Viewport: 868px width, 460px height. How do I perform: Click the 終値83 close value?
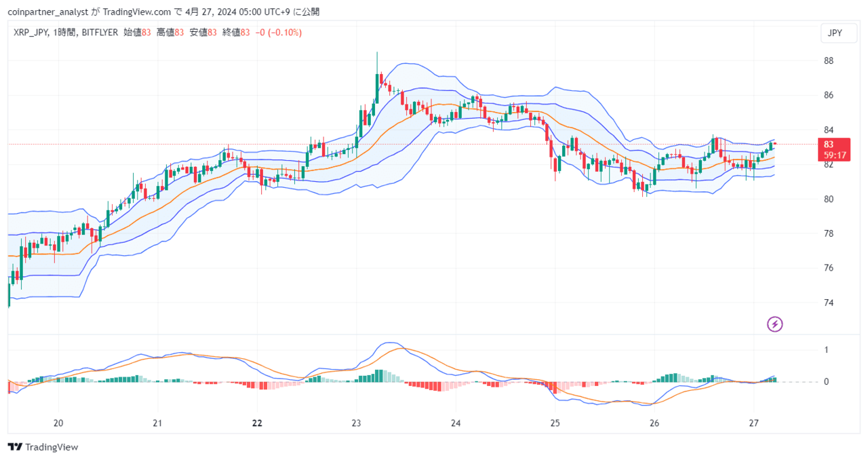point(236,33)
